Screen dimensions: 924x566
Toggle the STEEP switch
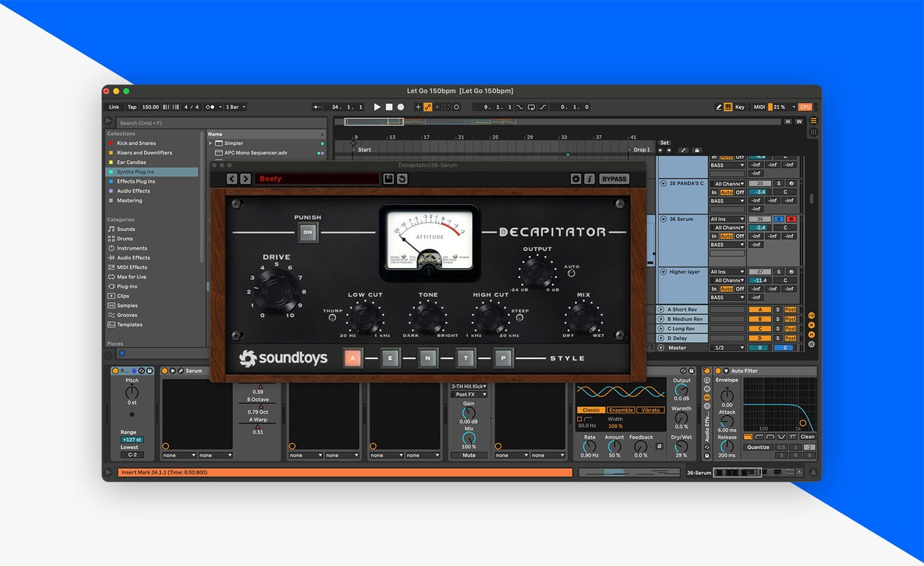coord(520,318)
